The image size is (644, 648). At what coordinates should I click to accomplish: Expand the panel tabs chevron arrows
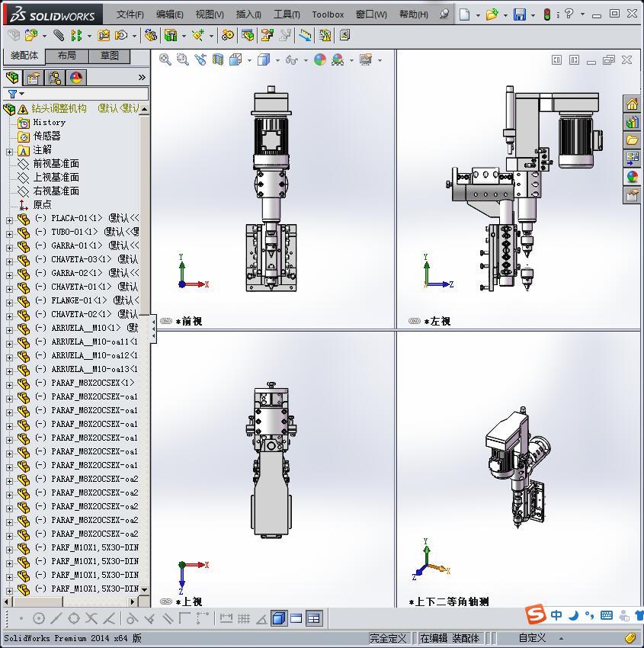pos(142,77)
